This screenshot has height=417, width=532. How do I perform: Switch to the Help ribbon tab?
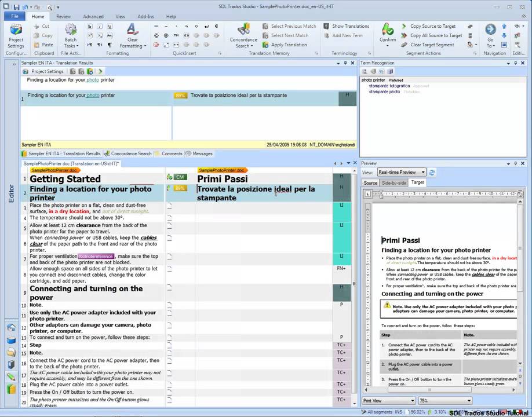(x=171, y=16)
